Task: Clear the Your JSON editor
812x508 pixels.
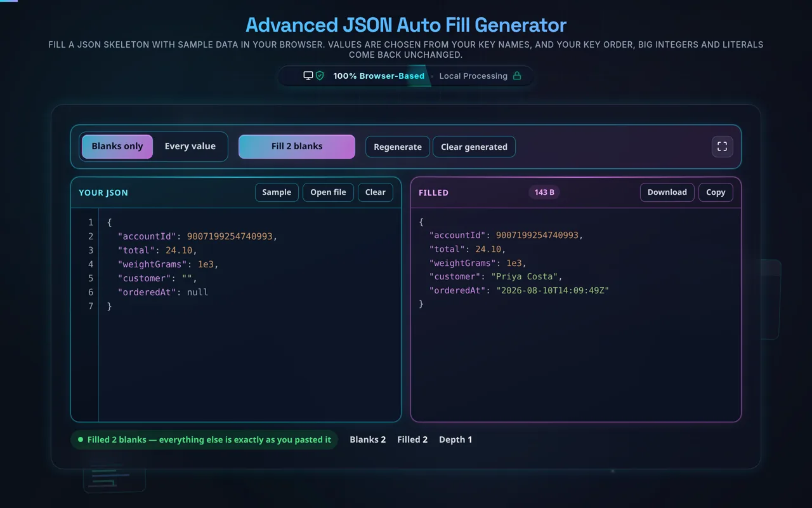Action: tap(375, 192)
